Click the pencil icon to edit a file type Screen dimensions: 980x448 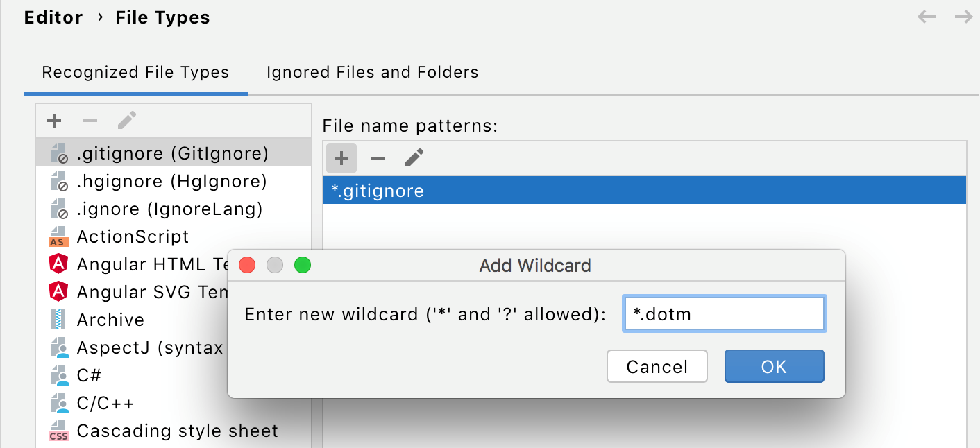(126, 121)
